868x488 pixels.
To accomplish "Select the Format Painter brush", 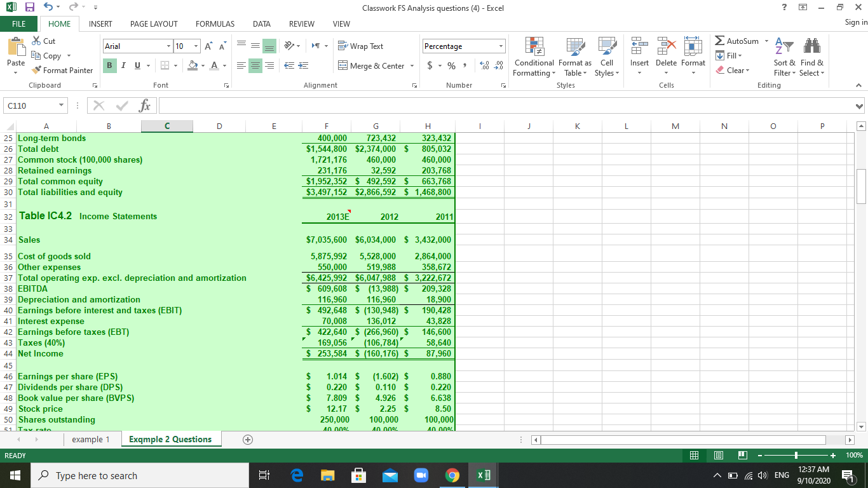I will tap(62, 70).
